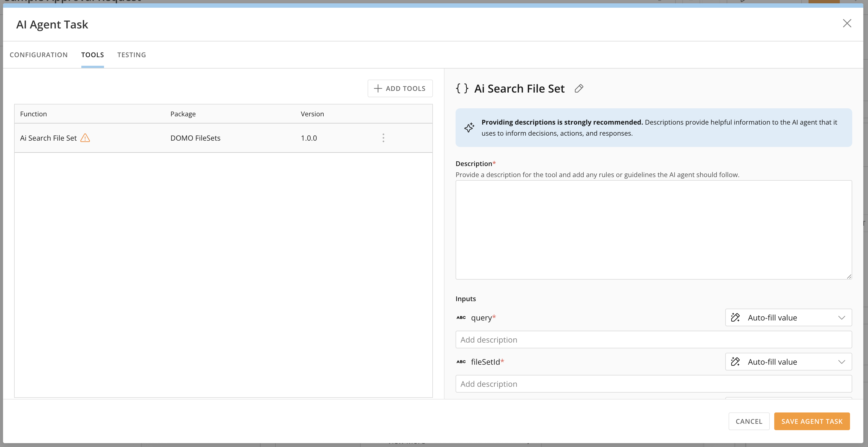
Task: Click Save Agent Task
Action: (812, 421)
